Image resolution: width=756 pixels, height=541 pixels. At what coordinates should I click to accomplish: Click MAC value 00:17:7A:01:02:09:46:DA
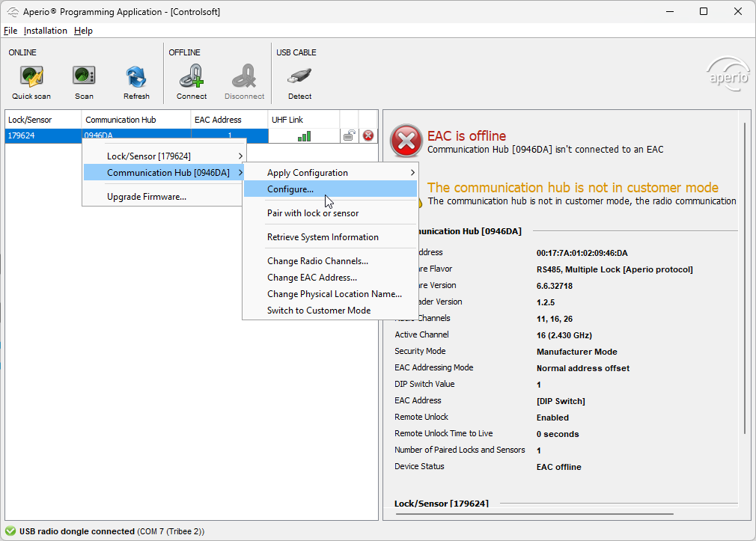pyautogui.click(x=582, y=253)
